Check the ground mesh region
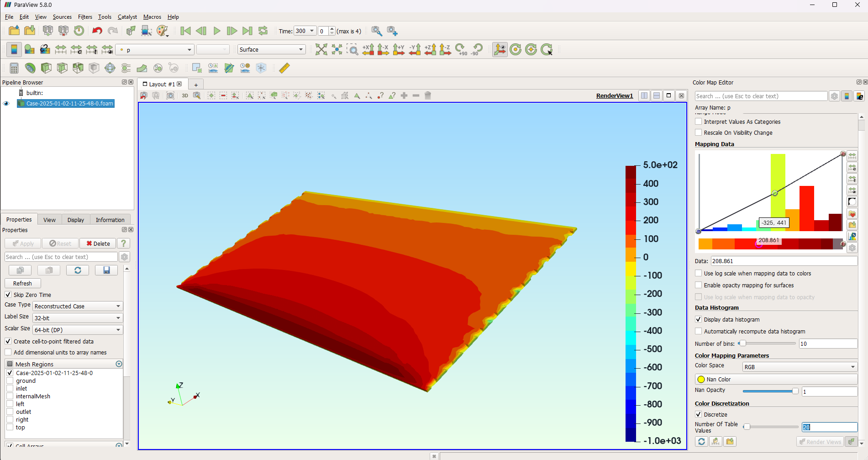 tap(10, 381)
